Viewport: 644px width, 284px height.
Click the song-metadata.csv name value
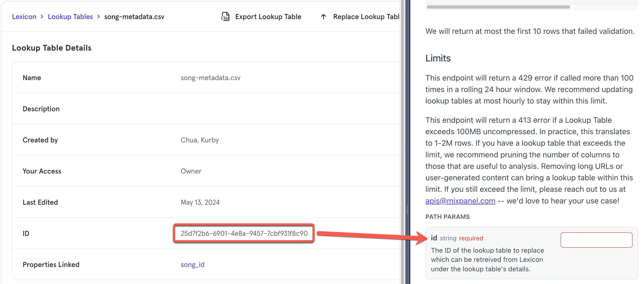coord(210,78)
